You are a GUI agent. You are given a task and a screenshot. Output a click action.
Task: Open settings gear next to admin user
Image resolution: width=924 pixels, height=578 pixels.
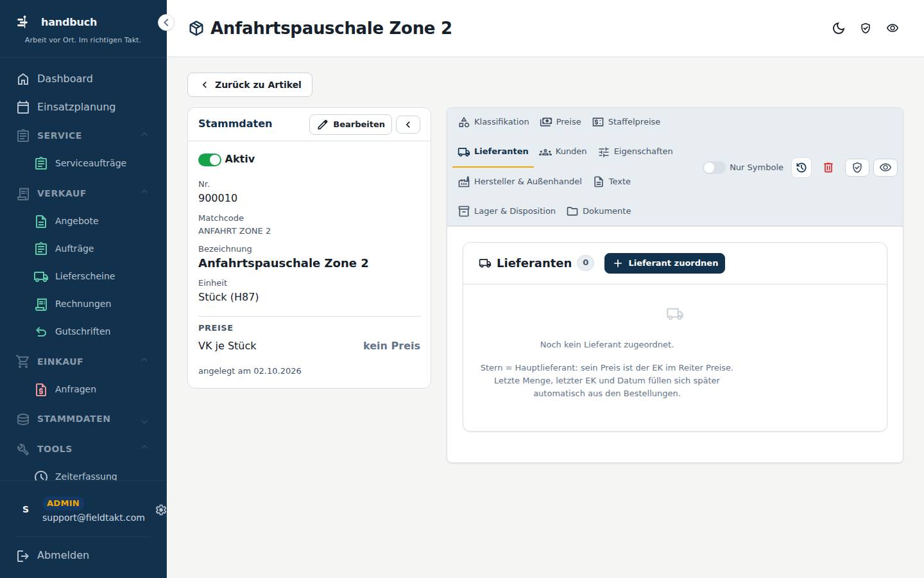(161, 510)
